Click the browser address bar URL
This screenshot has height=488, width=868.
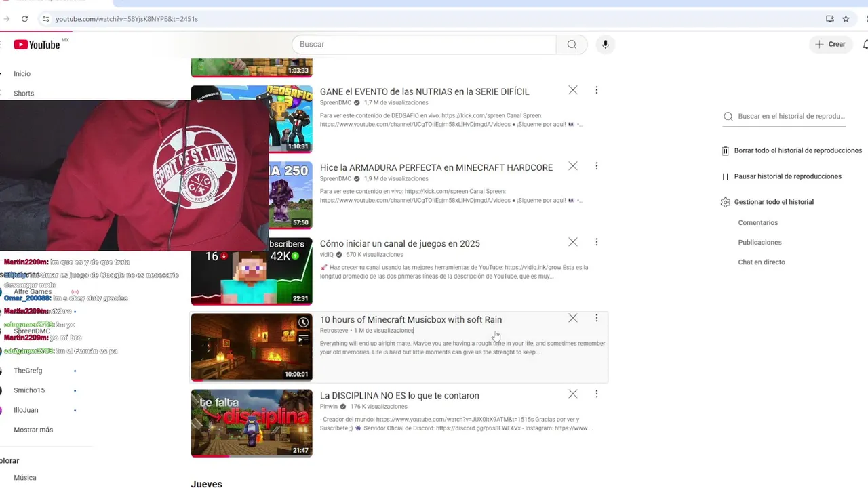coord(127,19)
